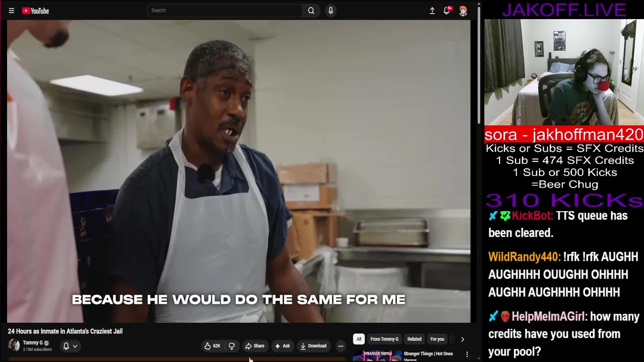This screenshot has height=362, width=644.
Task: Open the notifications bell in header
Action: point(447,11)
